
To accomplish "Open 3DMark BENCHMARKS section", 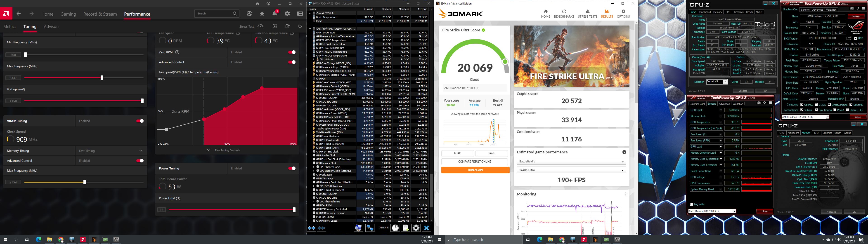I will point(564,14).
